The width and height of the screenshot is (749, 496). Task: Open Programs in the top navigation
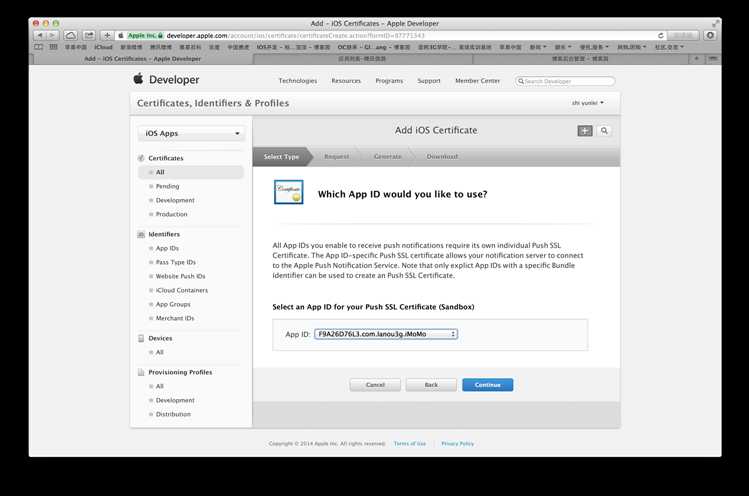click(389, 81)
